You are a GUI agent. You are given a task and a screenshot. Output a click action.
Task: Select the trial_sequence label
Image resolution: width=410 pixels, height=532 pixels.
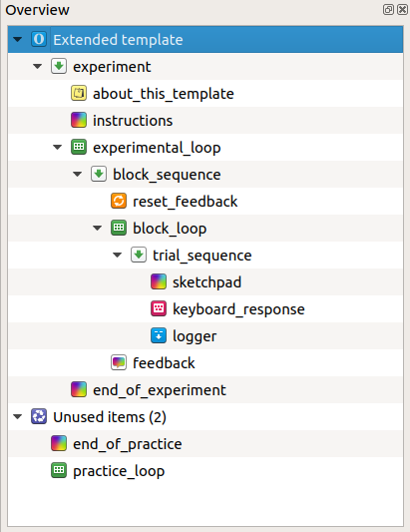pos(203,256)
